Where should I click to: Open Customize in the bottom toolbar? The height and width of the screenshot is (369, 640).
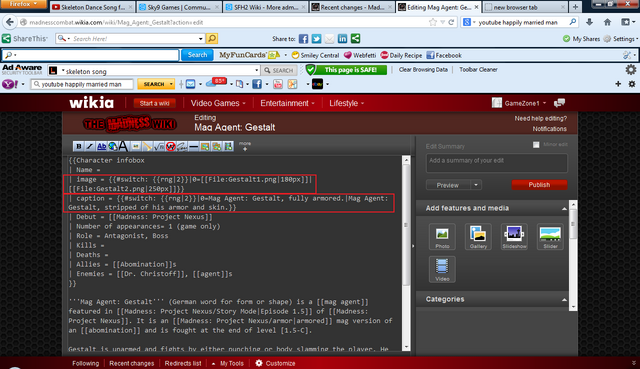275,363
